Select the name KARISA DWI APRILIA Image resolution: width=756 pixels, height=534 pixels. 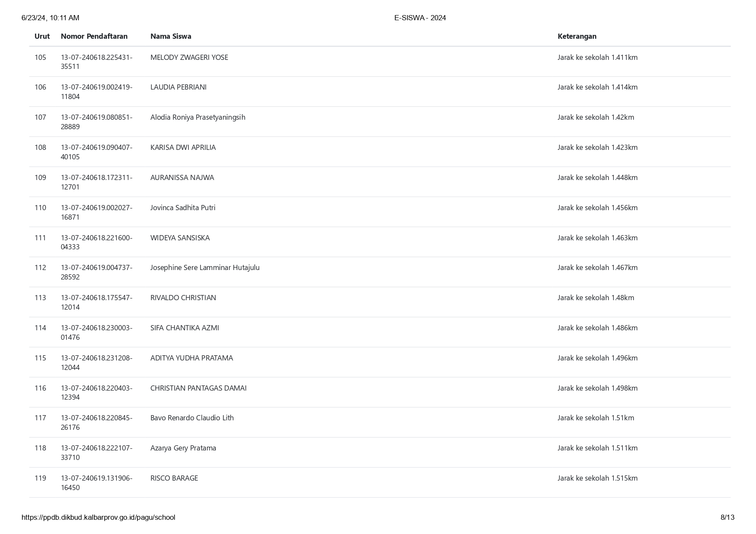pyautogui.click(x=183, y=147)
